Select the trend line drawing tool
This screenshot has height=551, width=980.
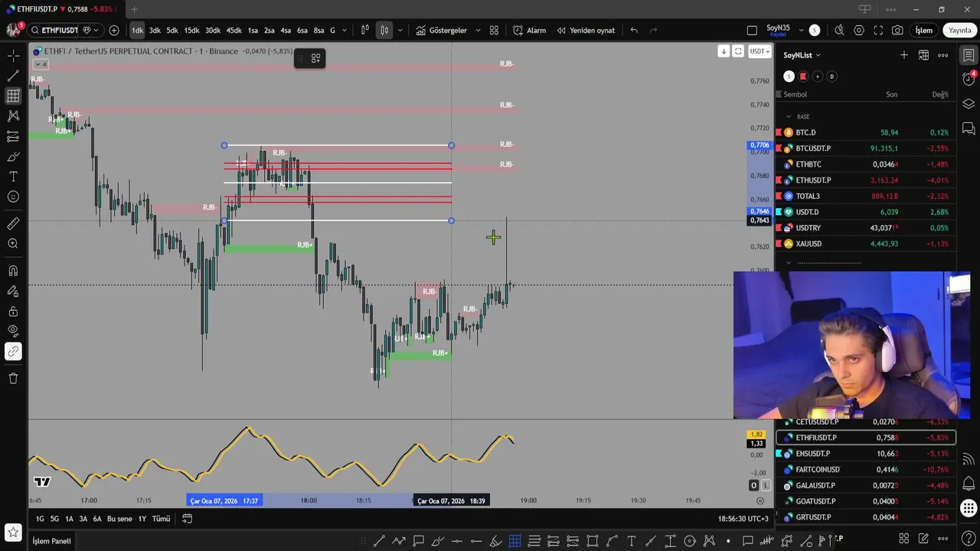tap(13, 76)
